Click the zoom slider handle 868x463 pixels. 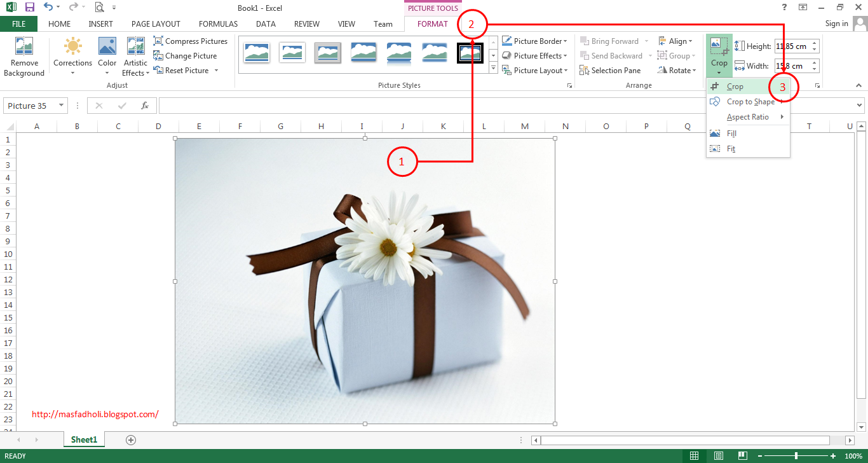[796, 456]
